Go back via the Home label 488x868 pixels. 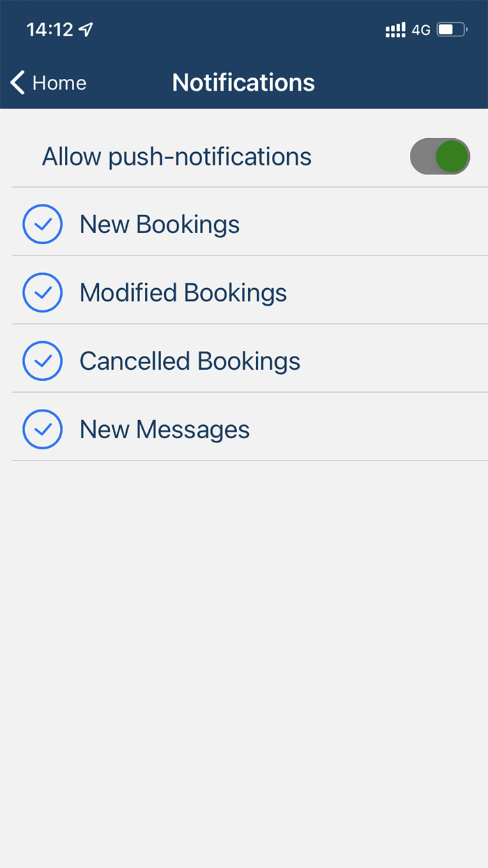(x=59, y=83)
